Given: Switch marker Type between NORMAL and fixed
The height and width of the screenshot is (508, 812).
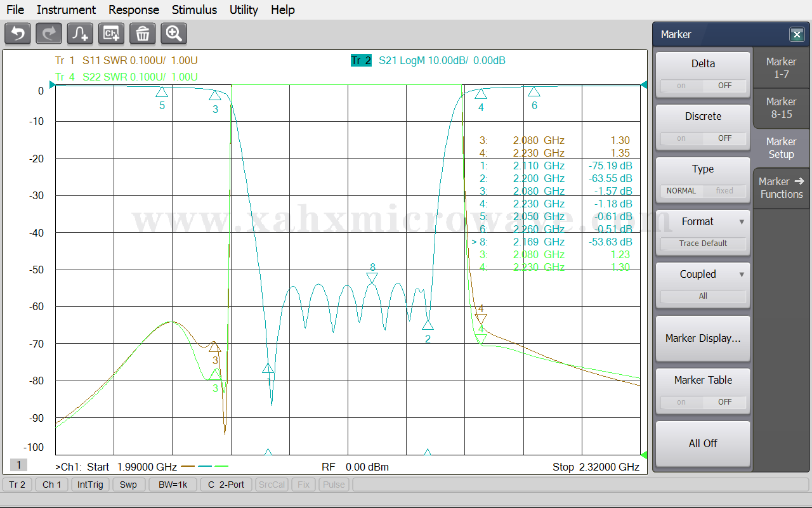Looking at the screenshot, I should [703, 191].
